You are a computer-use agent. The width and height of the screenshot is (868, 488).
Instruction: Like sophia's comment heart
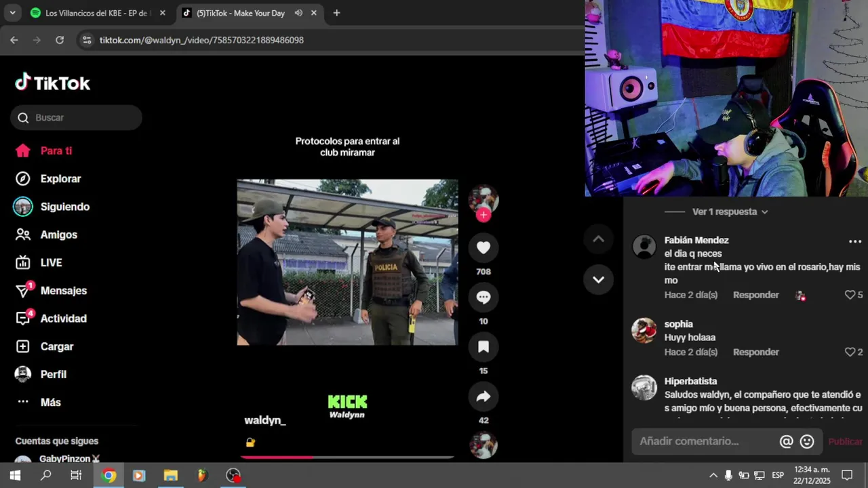[850, 352]
